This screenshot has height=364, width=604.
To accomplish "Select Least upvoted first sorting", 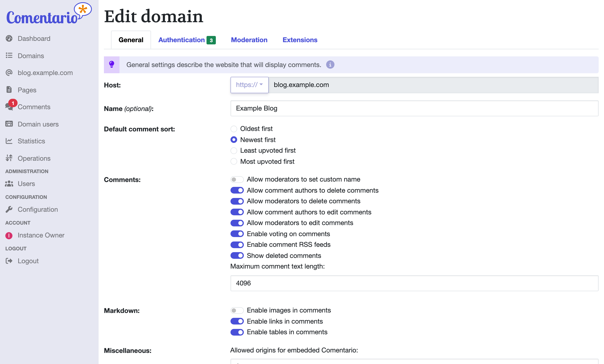I will (x=234, y=151).
